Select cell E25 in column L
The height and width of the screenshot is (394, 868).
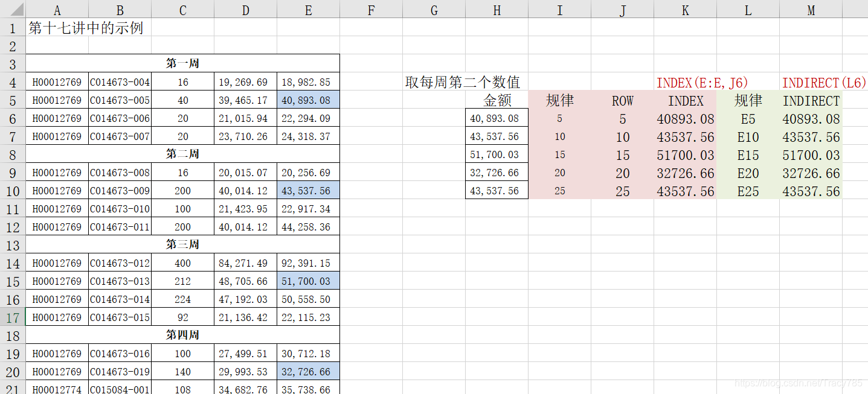pyautogui.click(x=748, y=191)
